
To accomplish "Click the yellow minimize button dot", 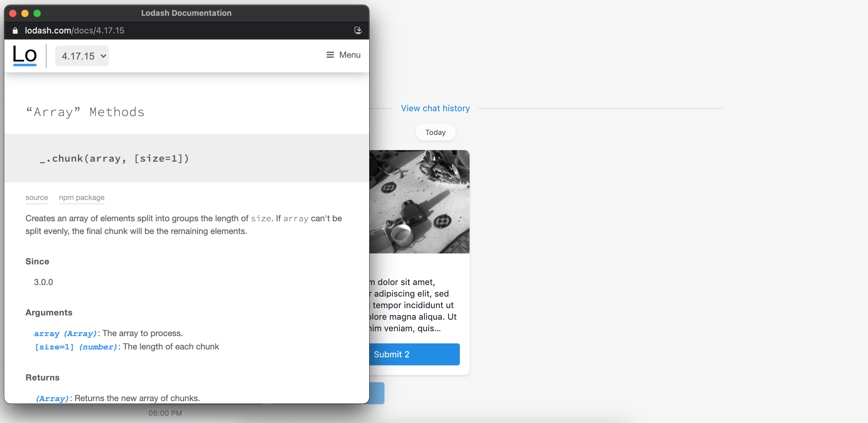I will (26, 12).
